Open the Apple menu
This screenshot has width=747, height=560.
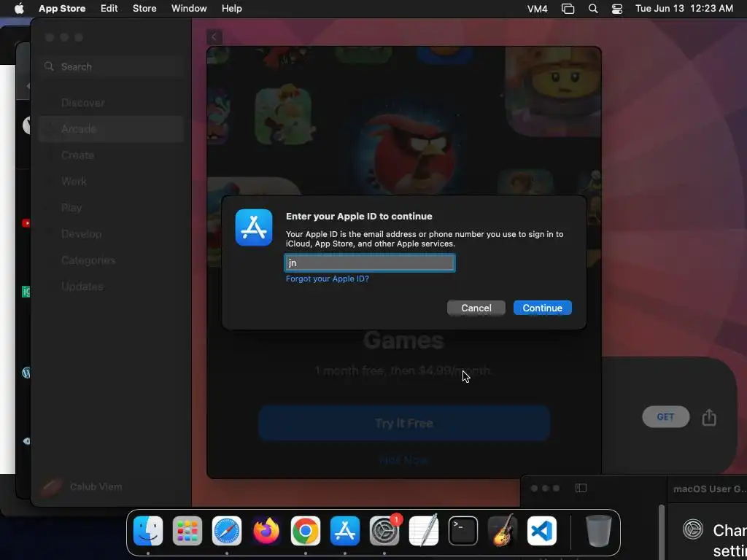click(19, 9)
